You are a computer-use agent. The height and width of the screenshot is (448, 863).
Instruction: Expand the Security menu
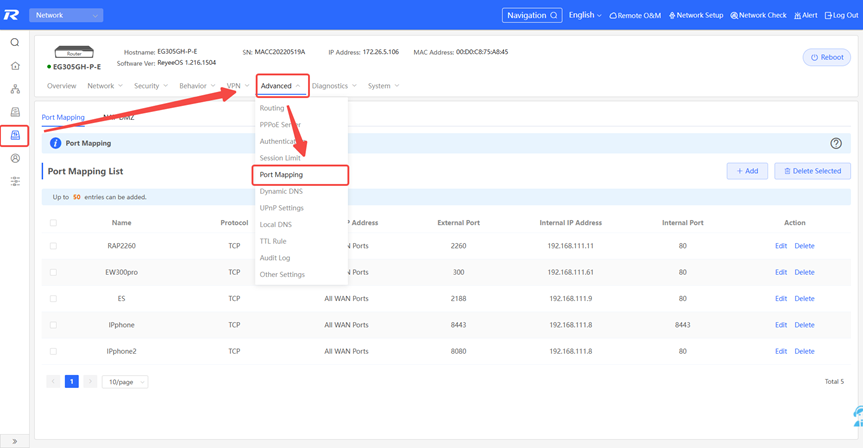(151, 86)
